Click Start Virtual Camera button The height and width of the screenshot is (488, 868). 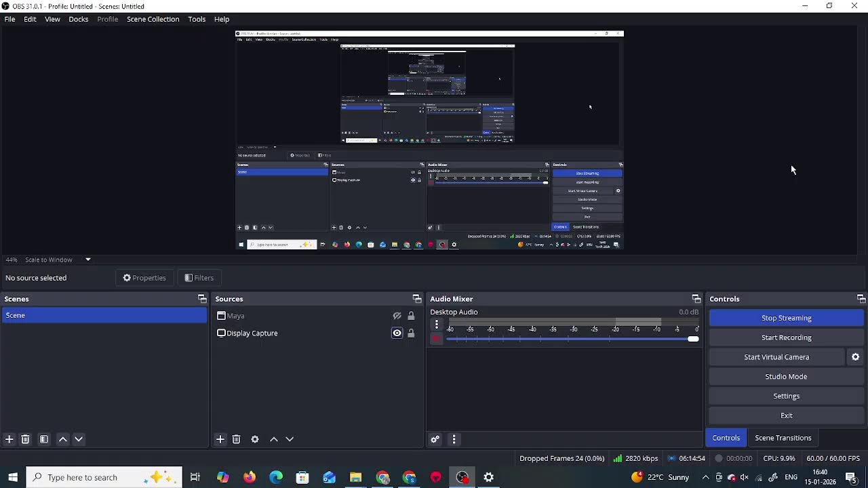[776, 357]
